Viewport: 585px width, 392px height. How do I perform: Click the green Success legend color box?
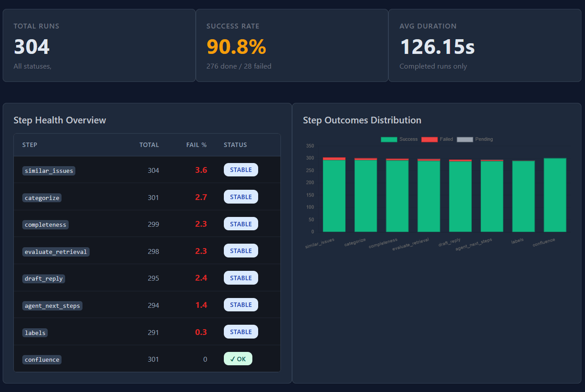pos(389,139)
